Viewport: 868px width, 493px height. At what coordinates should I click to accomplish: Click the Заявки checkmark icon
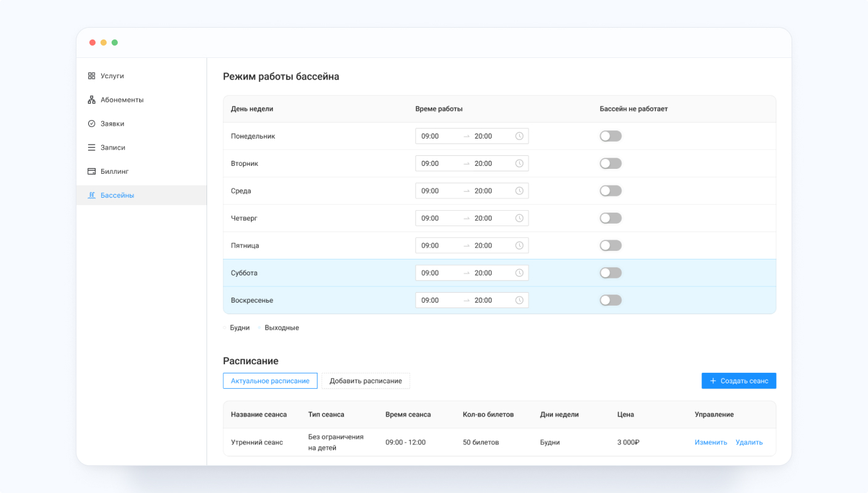point(91,124)
